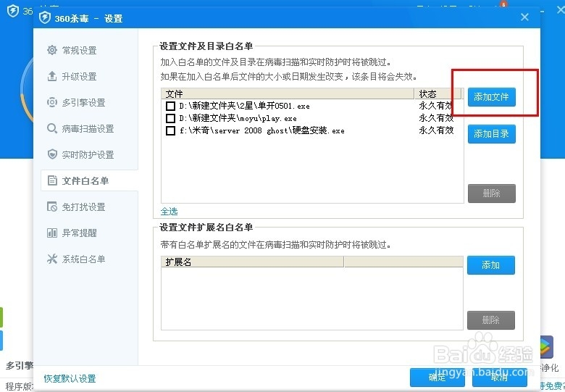The height and width of the screenshot is (392, 565).
Task: Go to 病毒扫描设置 section
Action: 88,128
